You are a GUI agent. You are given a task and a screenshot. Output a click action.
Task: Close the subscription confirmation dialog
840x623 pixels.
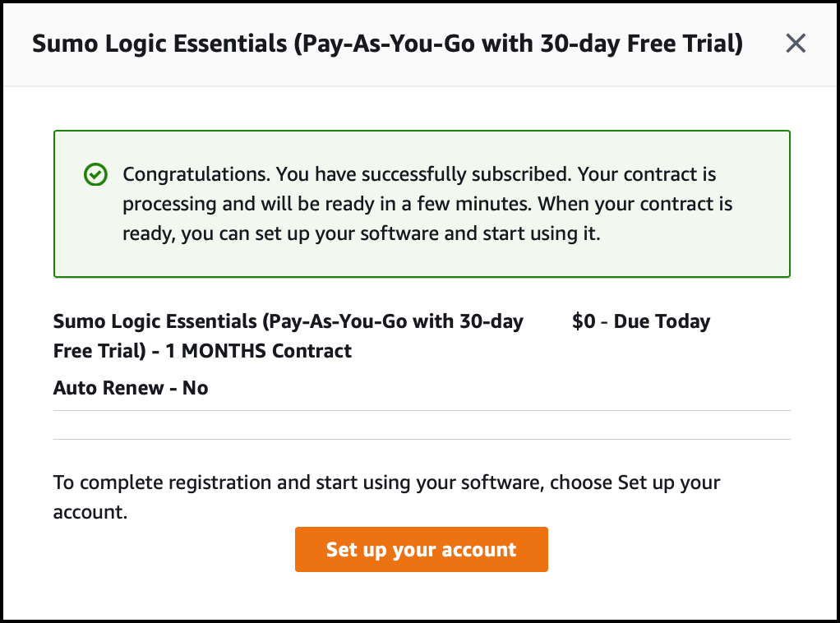795,44
